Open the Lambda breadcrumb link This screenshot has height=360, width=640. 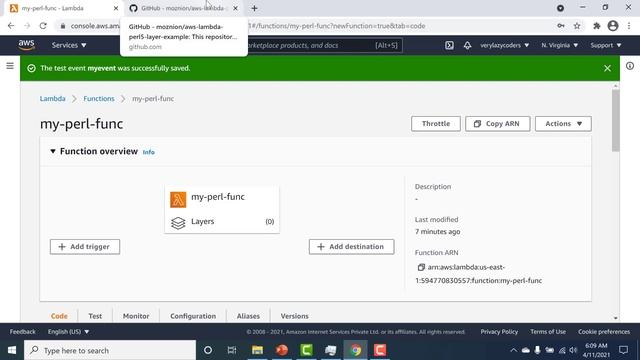tap(52, 99)
